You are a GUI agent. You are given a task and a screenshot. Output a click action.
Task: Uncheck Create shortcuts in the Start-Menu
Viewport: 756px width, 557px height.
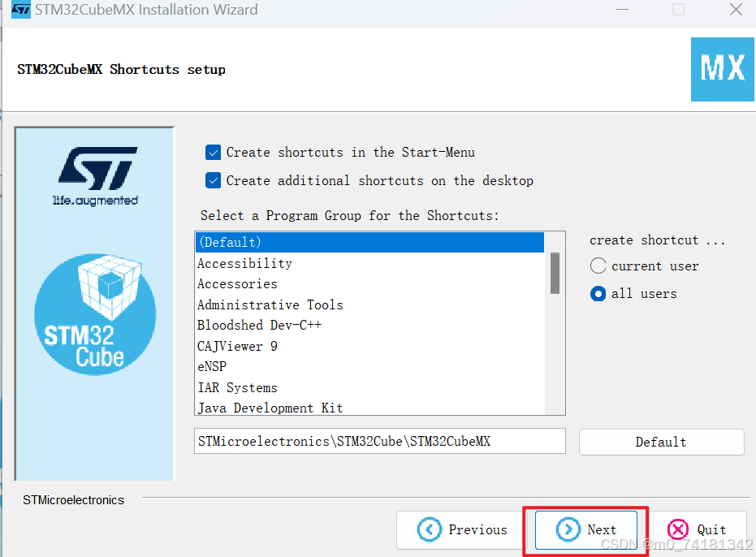213,153
